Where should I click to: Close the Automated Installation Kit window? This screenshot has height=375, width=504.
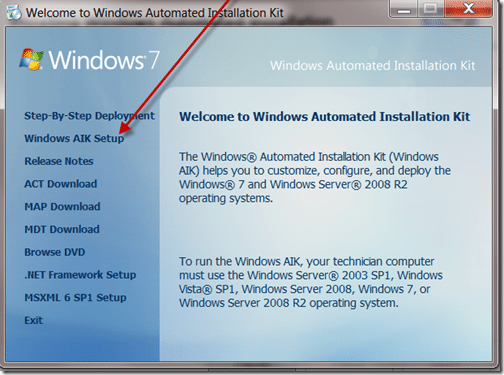pos(468,8)
